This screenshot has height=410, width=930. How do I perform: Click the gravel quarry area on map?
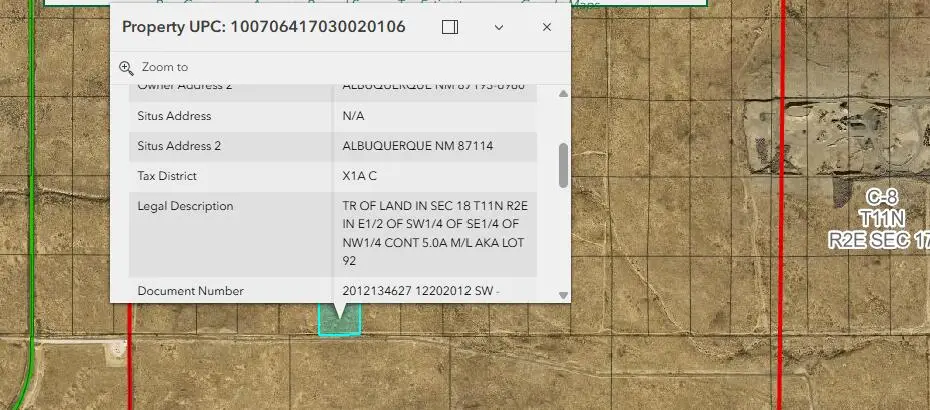(836, 138)
